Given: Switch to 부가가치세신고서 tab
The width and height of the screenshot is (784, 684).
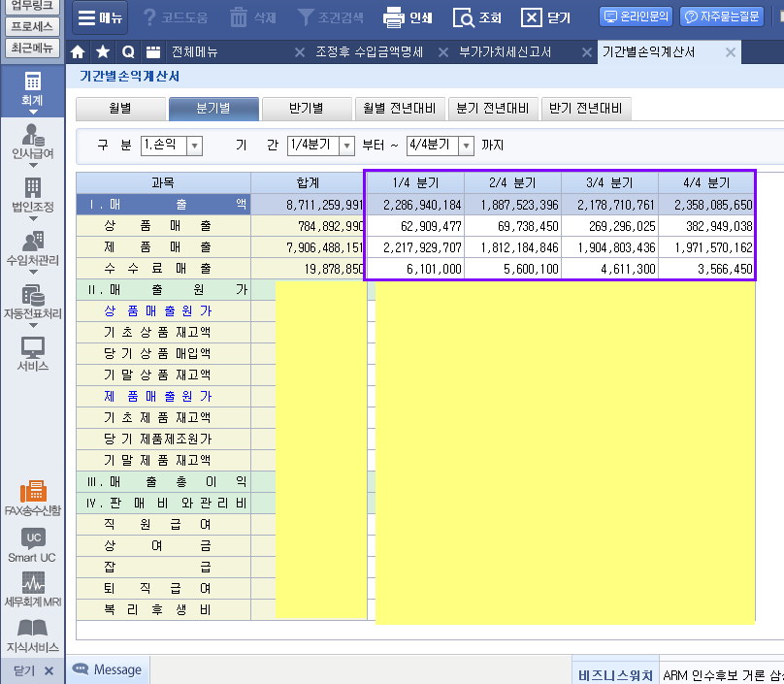Looking at the screenshot, I should [505, 52].
